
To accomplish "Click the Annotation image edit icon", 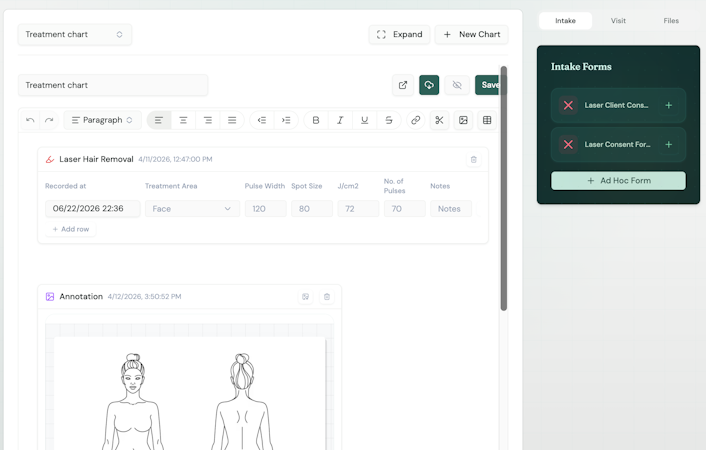I will 306,297.
